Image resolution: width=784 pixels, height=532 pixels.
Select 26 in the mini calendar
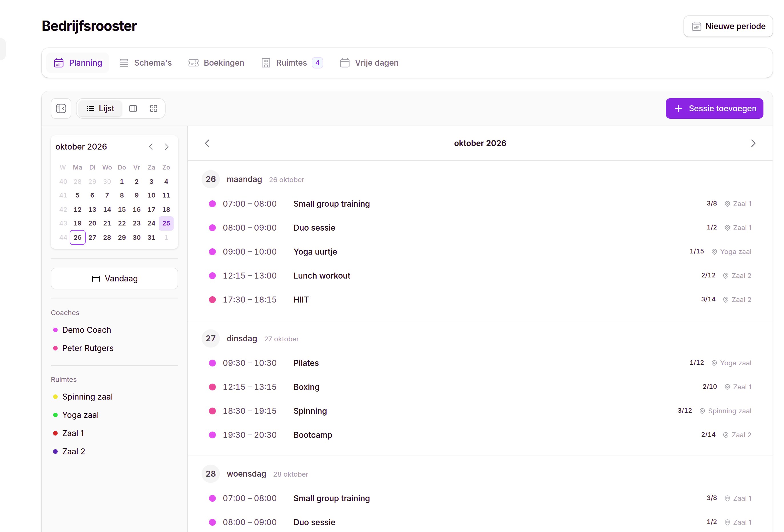[x=78, y=237]
